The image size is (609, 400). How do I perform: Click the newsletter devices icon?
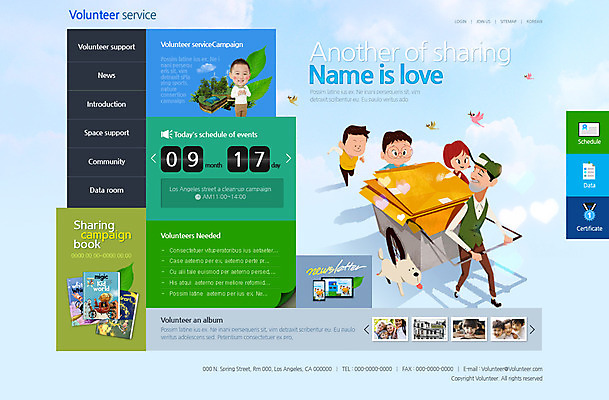tap(334, 290)
